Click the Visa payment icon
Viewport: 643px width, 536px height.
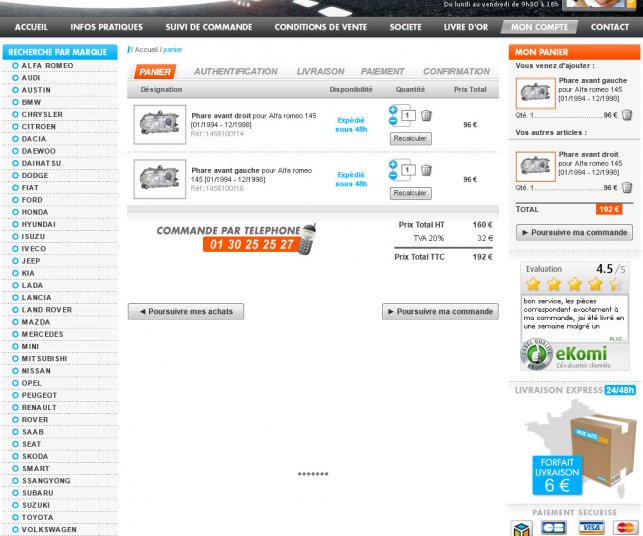[591, 527]
